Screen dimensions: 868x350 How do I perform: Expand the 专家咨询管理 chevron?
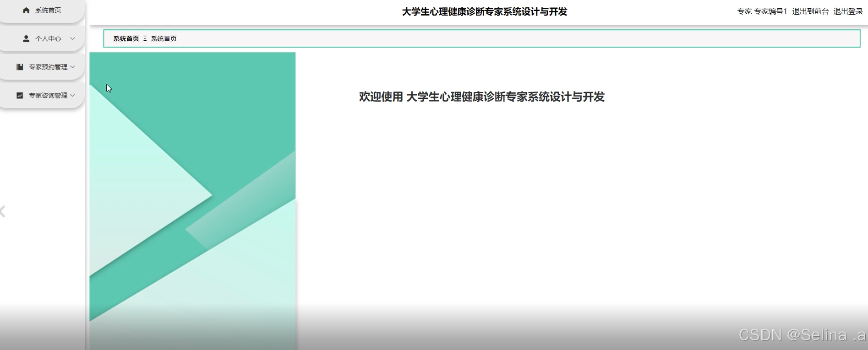click(72, 95)
